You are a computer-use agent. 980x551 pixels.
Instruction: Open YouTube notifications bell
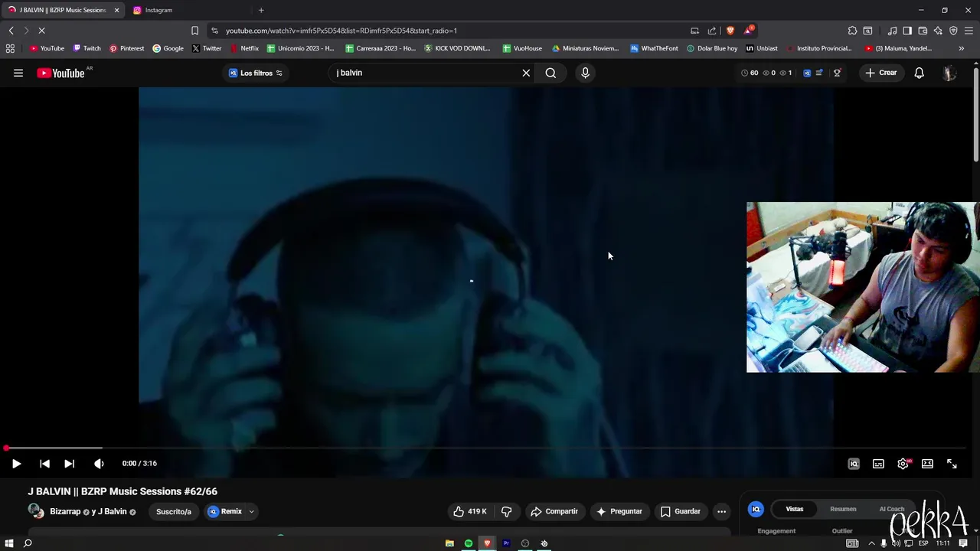[919, 73]
